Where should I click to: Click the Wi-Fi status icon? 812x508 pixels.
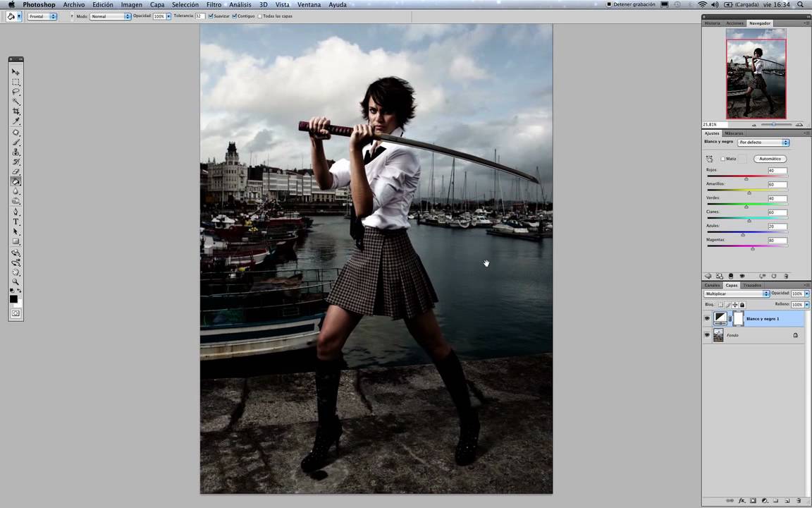tap(702, 5)
